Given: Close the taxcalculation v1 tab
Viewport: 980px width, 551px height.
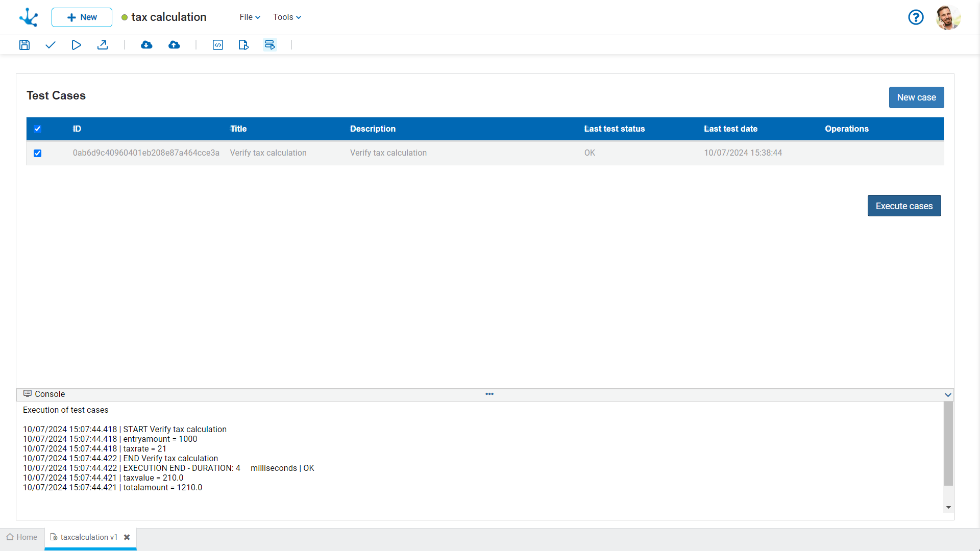Looking at the screenshot, I should click(x=127, y=537).
